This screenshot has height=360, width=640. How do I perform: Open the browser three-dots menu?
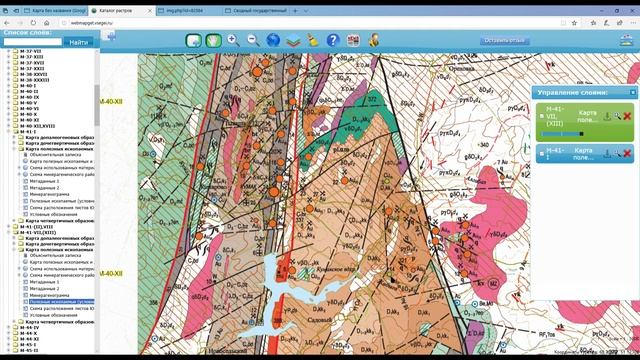point(633,23)
